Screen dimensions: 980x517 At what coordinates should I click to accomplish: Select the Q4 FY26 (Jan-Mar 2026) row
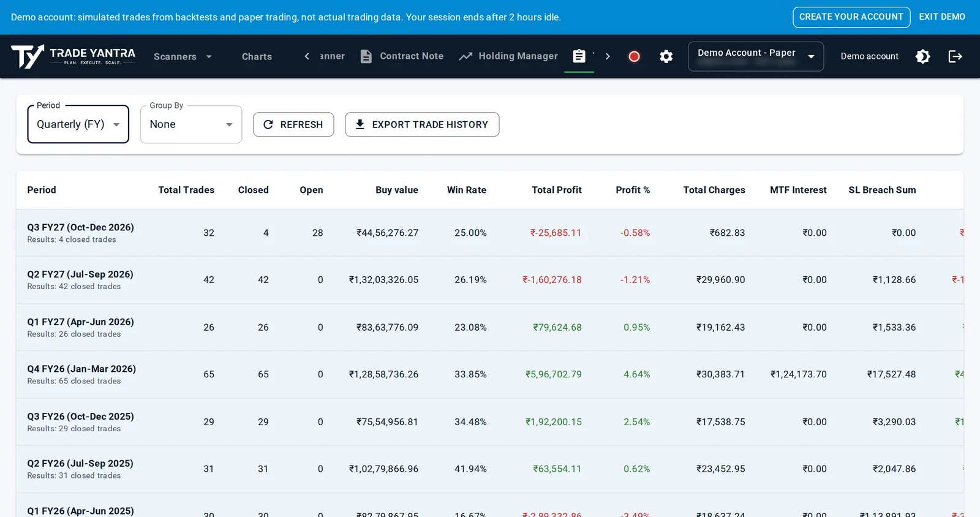tap(490, 374)
